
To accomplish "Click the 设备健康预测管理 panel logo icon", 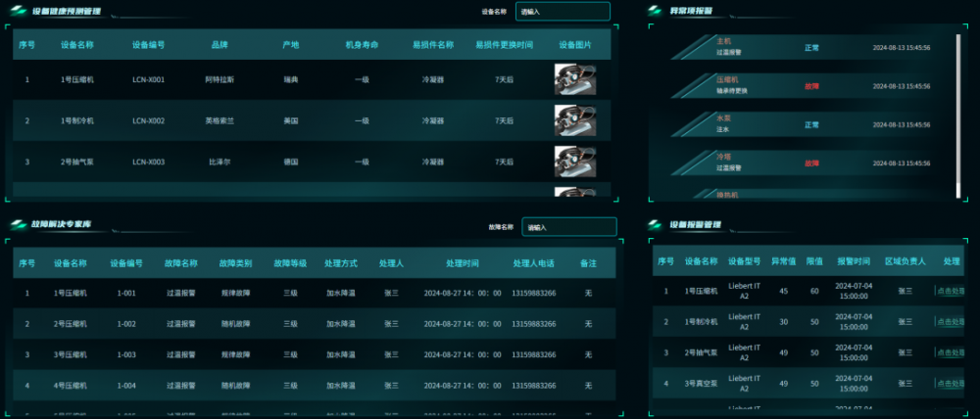I will tap(21, 11).
